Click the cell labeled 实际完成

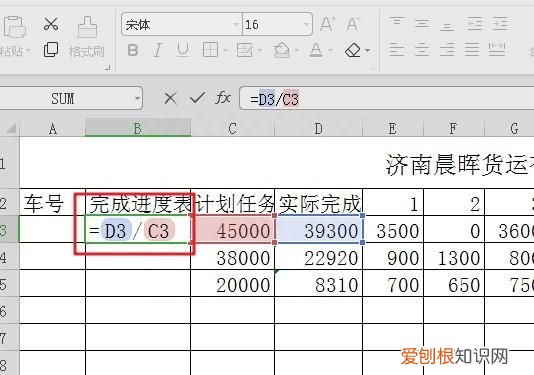(x=318, y=202)
